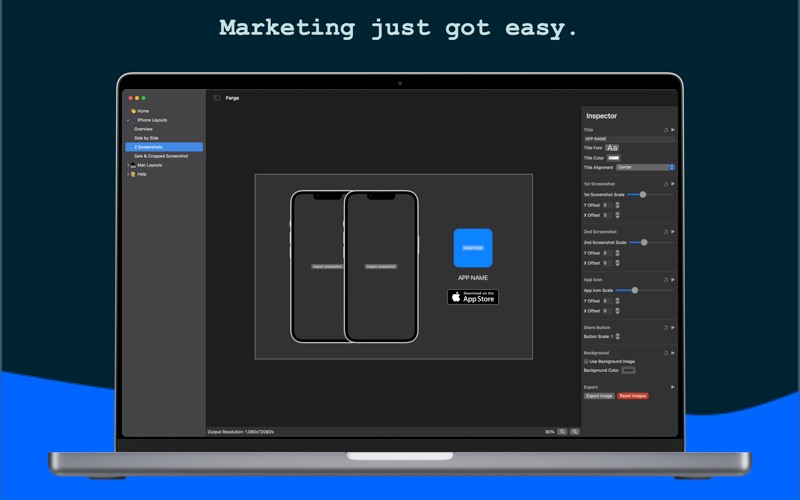Click the blue app icon placeholder
The height and width of the screenshot is (500, 800).
473,248
